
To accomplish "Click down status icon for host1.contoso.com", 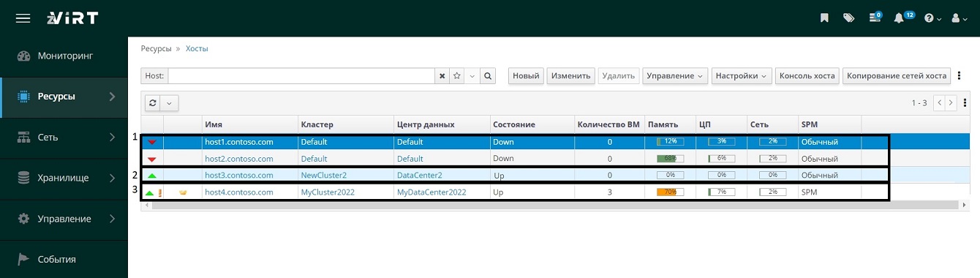I will click(x=152, y=142).
